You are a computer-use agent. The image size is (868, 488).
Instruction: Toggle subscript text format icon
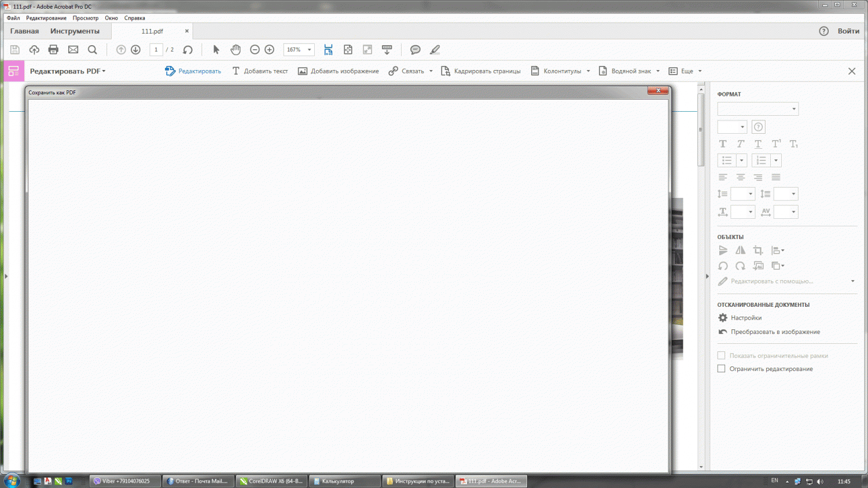(x=793, y=144)
